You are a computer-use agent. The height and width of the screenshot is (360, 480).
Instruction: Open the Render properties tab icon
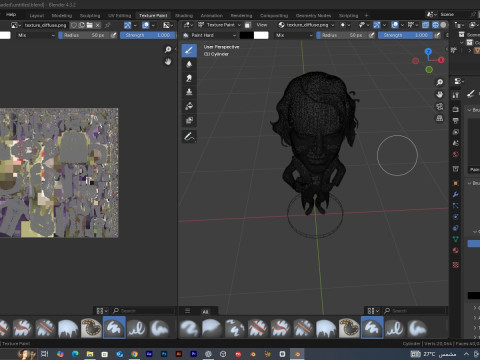(x=456, y=109)
